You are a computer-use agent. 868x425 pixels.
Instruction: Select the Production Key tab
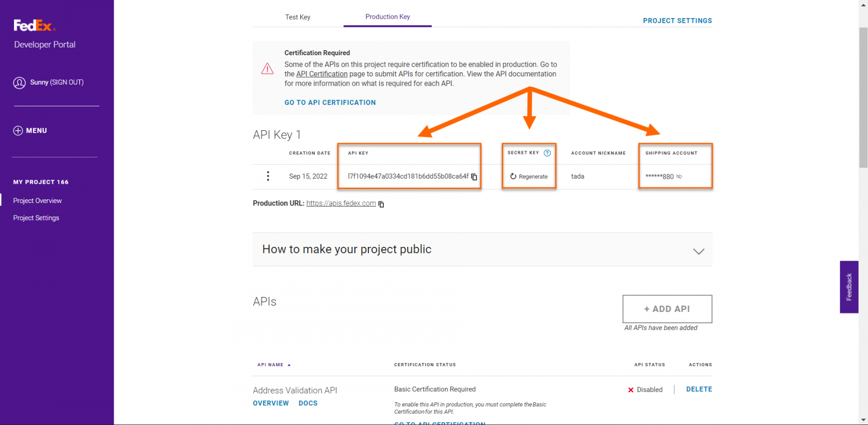point(388,17)
